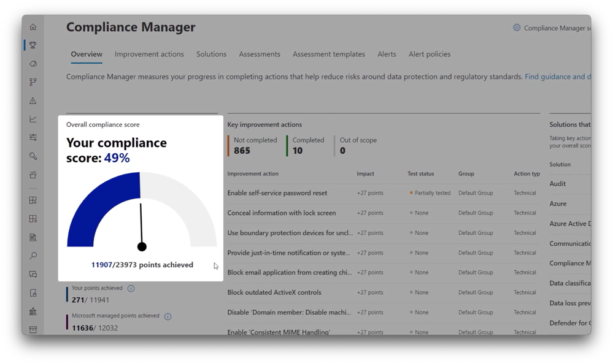Click the Not completed 865 count

[x=242, y=151]
